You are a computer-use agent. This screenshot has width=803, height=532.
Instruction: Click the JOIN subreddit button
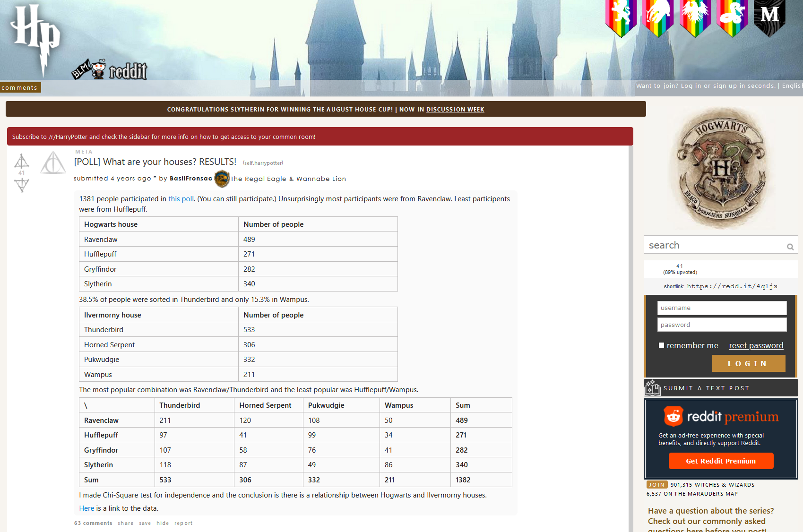(656, 485)
